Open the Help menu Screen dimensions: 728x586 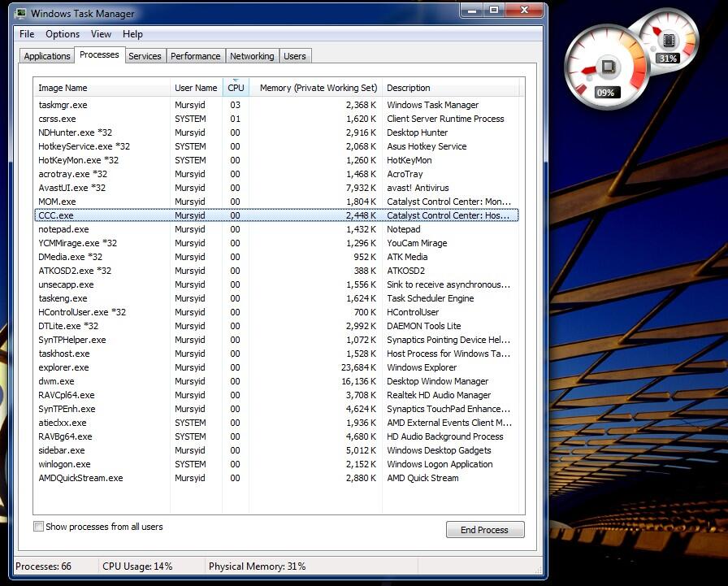click(x=132, y=34)
